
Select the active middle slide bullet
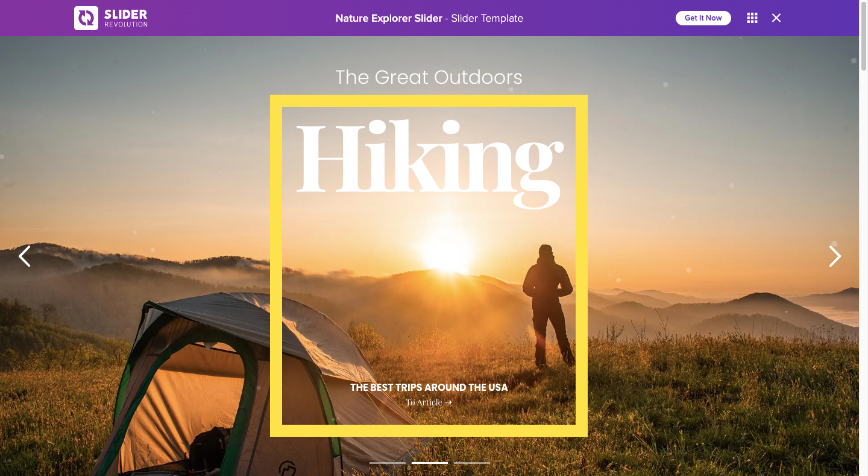430,463
